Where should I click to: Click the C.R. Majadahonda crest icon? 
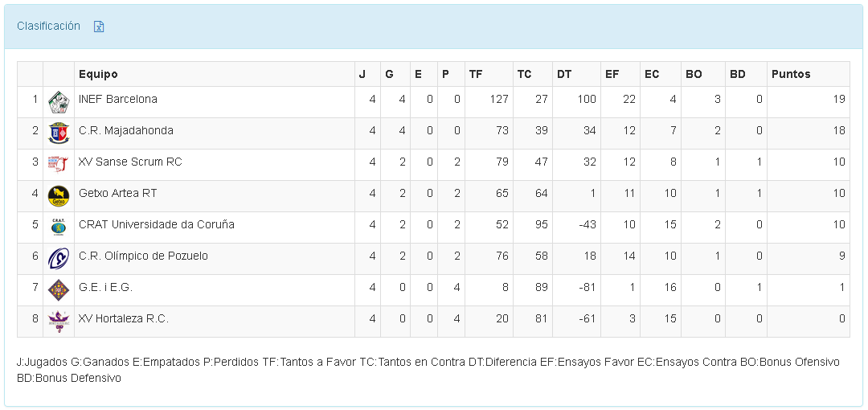tap(59, 133)
